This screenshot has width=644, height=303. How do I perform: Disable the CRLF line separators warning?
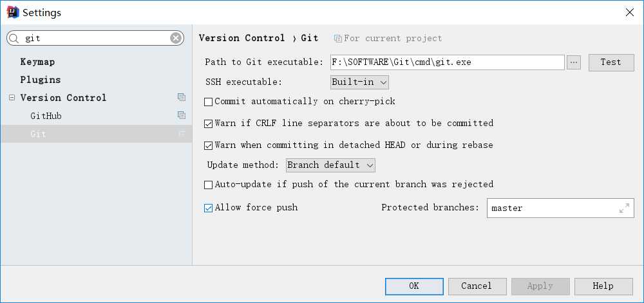[208, 124]
